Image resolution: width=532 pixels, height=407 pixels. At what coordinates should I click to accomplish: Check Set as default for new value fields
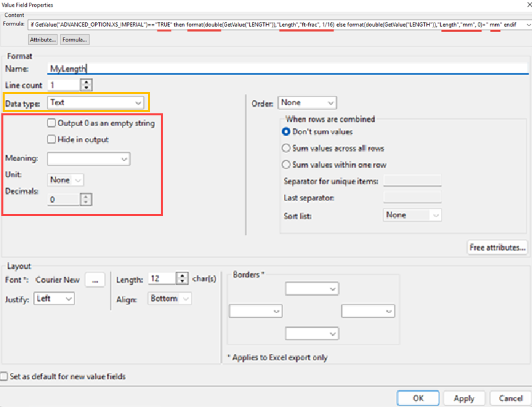click(x=5, y=377)
